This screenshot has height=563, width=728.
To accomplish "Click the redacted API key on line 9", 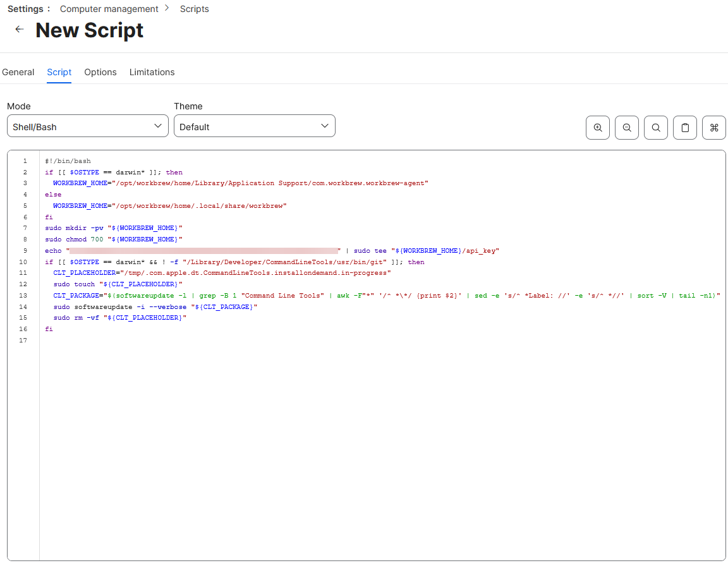I will (x=203, y=251).
